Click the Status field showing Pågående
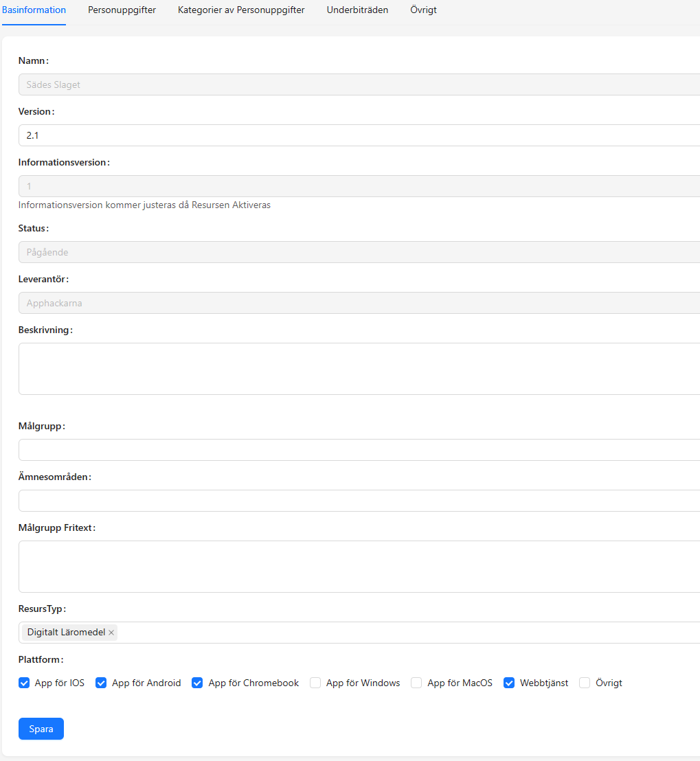 [x=359, y=252]
